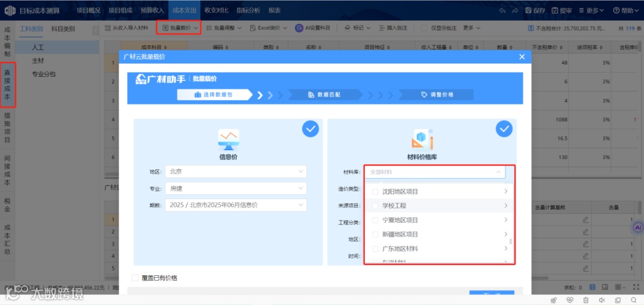
Task: Open 专业 dropdown showing 房建
Action: click(236, 188)
